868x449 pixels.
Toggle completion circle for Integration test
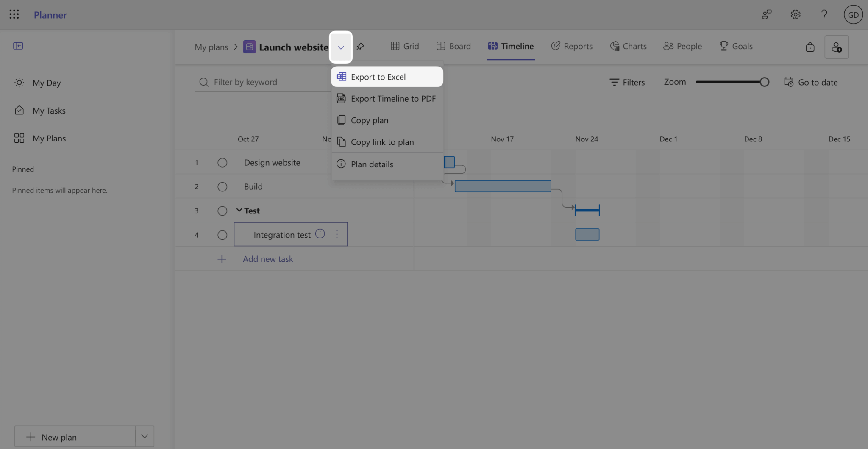[x=222, y=235]
